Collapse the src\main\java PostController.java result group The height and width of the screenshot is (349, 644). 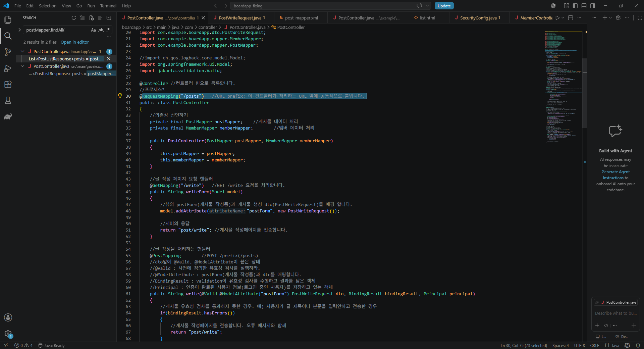click(x=22, y=66)
